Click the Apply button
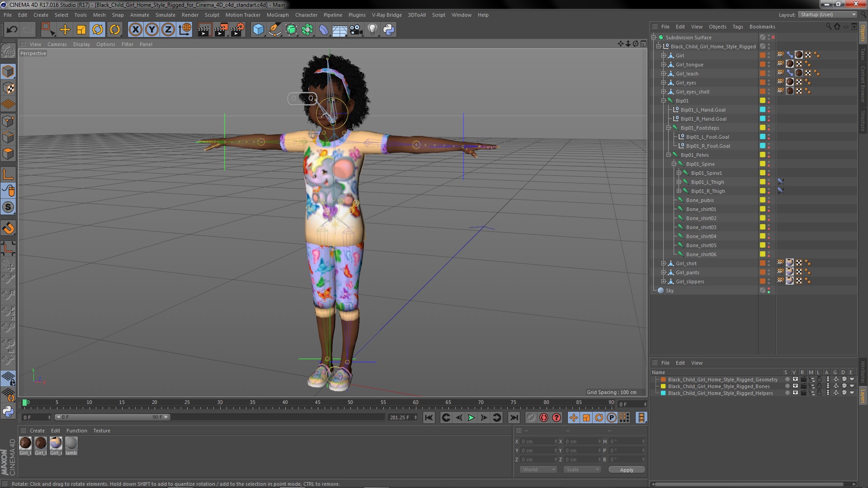This screenshot has height=488, width=868. [627, 470]
